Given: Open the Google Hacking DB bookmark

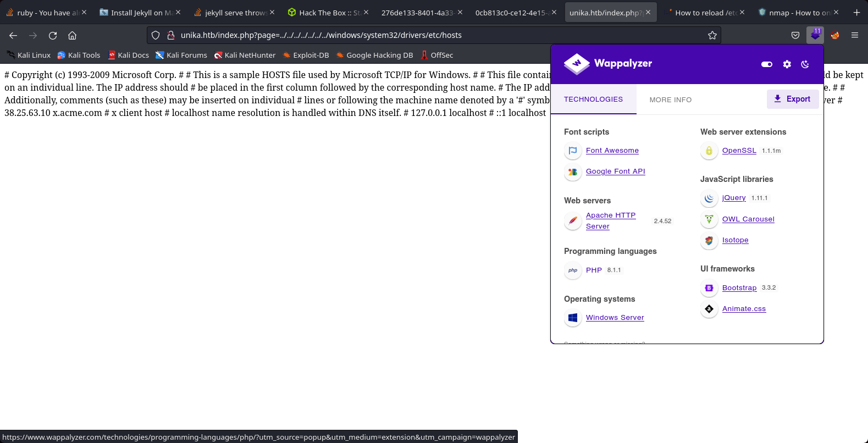Looking at the screenshot, I should (x=374, y=55).
